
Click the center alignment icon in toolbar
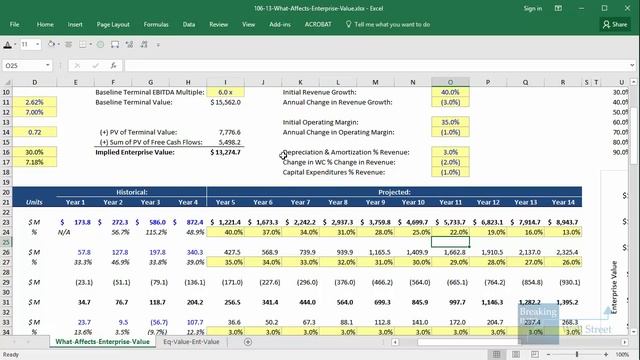click(68, 44)
